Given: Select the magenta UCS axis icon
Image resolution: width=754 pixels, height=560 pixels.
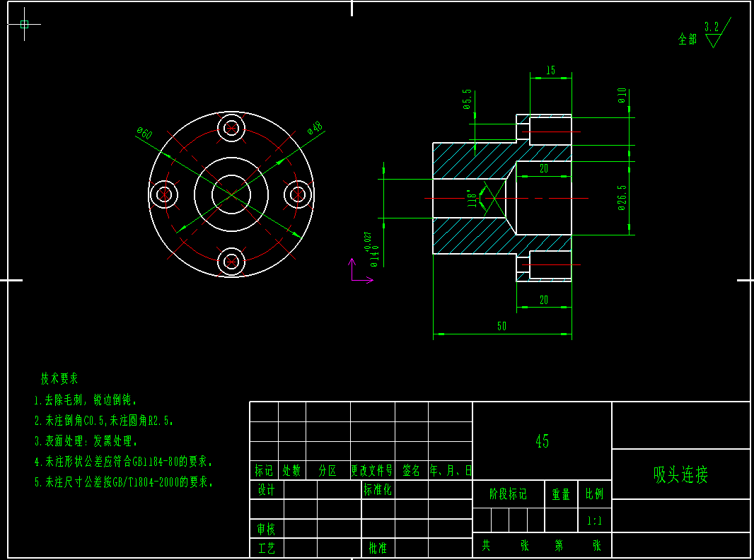Looking at the screenshot, I should point(361,271).
